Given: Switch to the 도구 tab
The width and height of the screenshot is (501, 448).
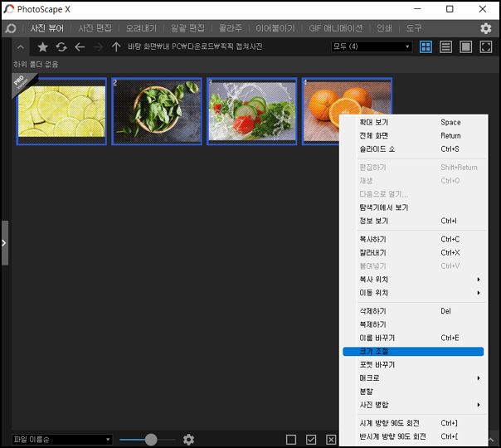Looking at the screenshot, I should point(414,28).
